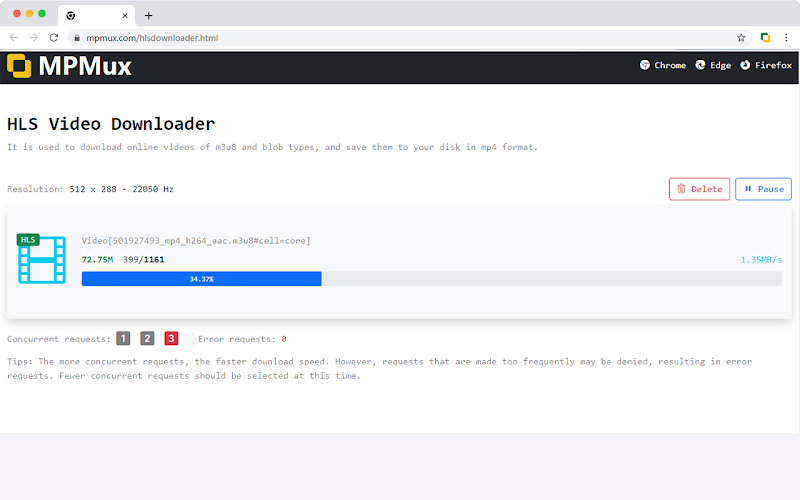The image size is (800, 500).
Task: Click the 34.37% progress label
Action: coord(202,279)
